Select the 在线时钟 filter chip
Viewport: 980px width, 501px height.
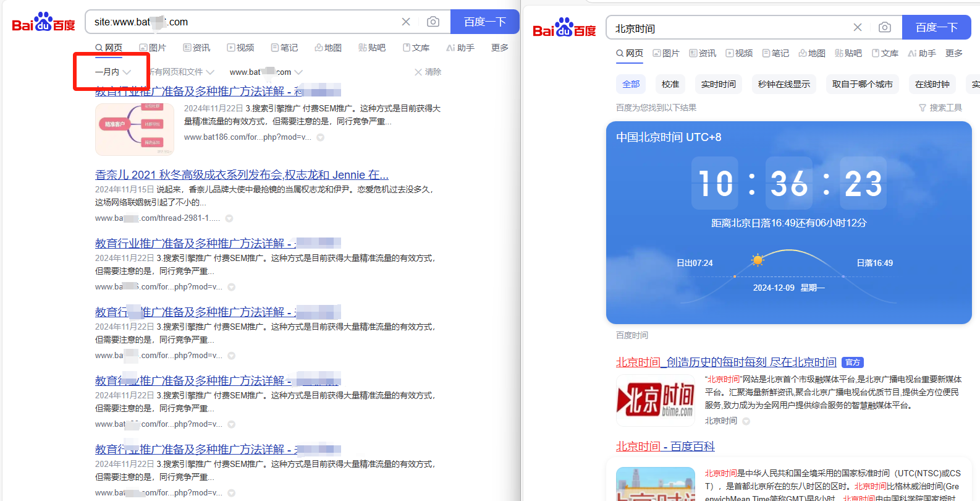tap(932, 84)
